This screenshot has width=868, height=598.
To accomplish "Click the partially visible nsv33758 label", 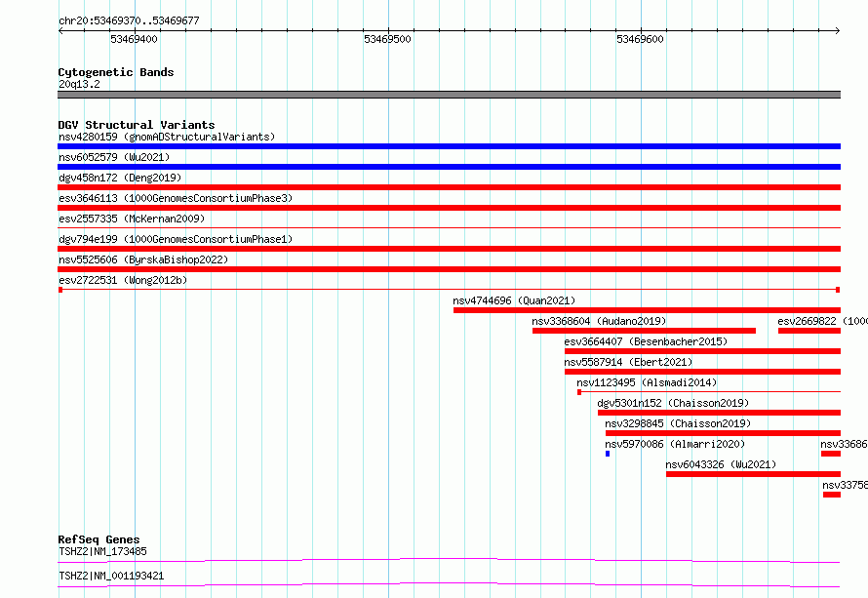I will pos(846,485).
